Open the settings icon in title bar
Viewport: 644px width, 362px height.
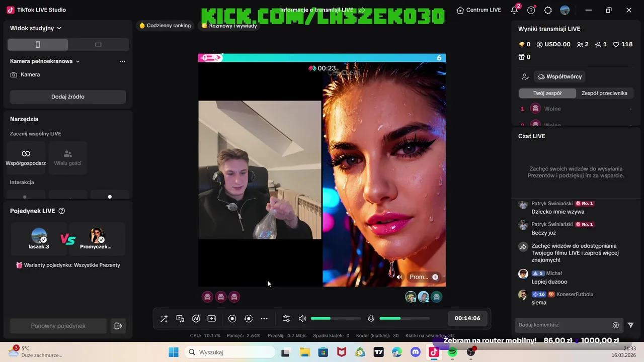[x=548, y=10]
